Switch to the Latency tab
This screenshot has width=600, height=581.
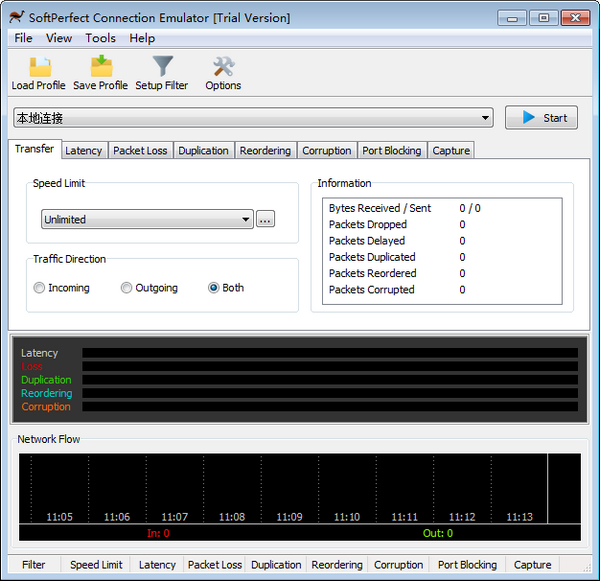tap(83, 150)
